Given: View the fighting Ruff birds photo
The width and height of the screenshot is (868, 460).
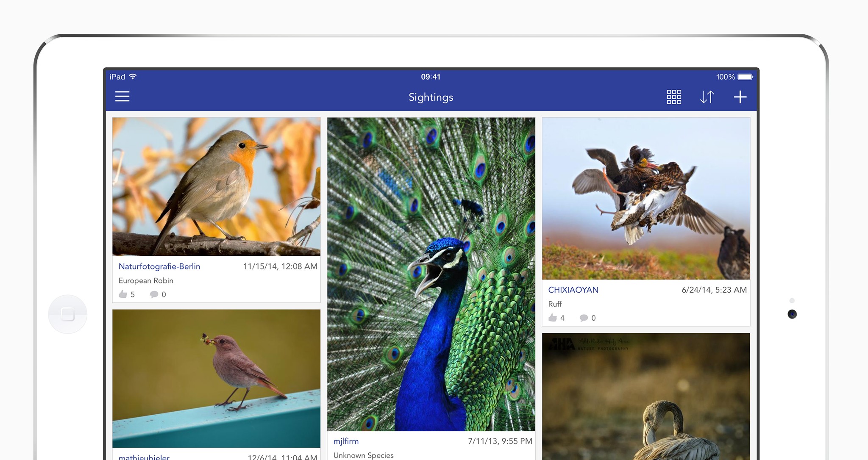Looking at the screenshot, I should pos(646,198).
